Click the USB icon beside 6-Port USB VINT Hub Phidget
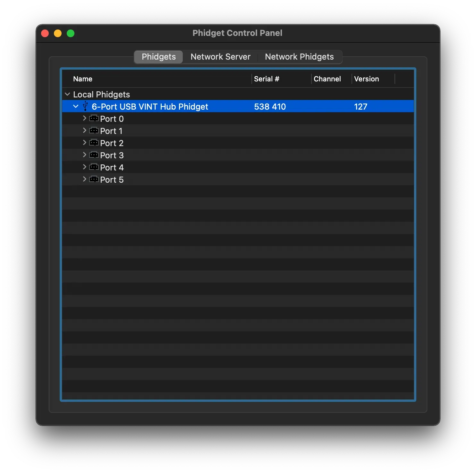476x473 pixels. coord(85,106)
